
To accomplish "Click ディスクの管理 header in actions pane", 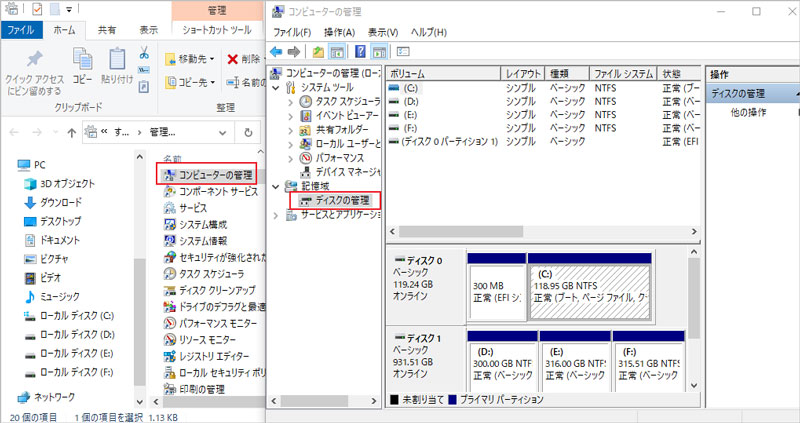I will coord(738,94).
